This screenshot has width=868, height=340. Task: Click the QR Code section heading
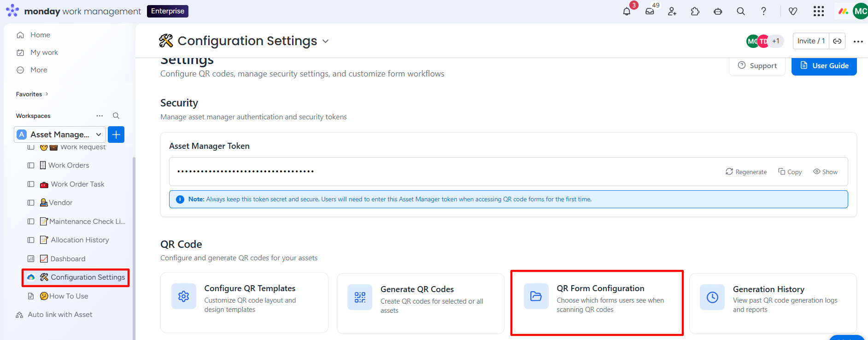(x=181, y=244)
